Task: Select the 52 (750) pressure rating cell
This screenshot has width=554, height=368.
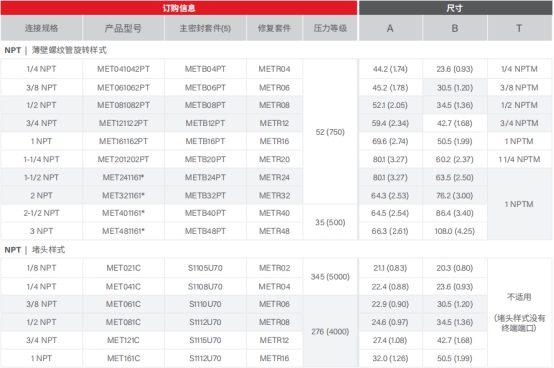Action: (330, 132)
